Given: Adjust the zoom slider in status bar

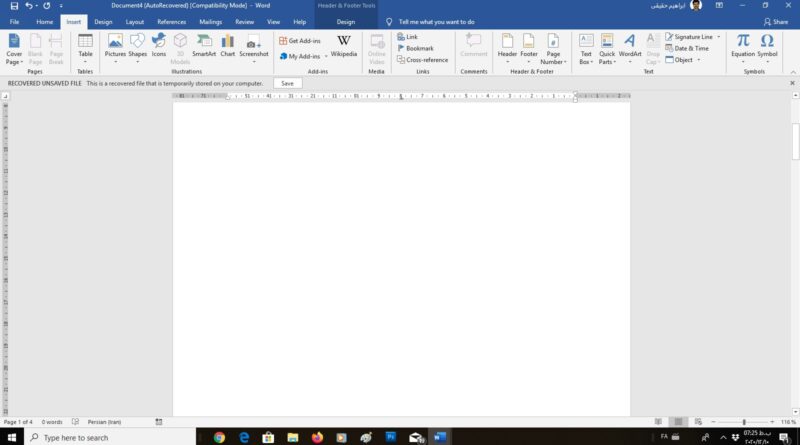Looking at the screenshot, I should [744, 422].
